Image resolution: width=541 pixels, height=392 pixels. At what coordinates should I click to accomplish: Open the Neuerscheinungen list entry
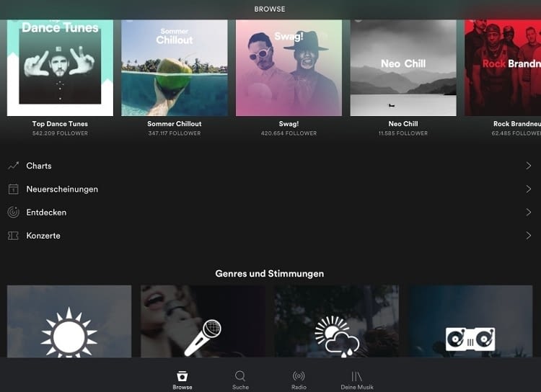270,189
